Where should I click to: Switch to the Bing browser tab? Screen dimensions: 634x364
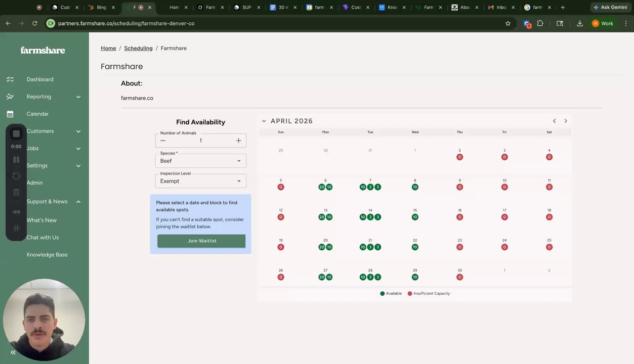102,8
